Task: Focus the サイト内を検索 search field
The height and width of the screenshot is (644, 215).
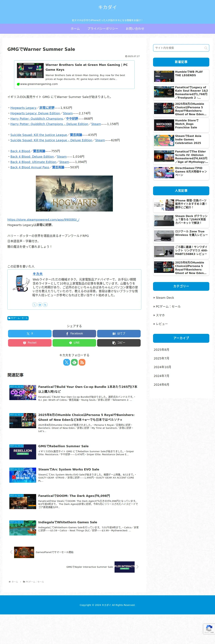Action: pos(181,48)
